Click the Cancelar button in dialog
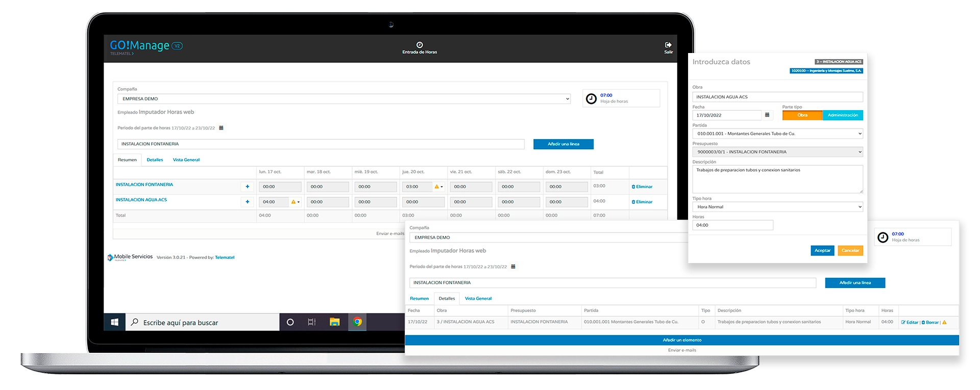The image size is (980, 390). pos(850,250)
